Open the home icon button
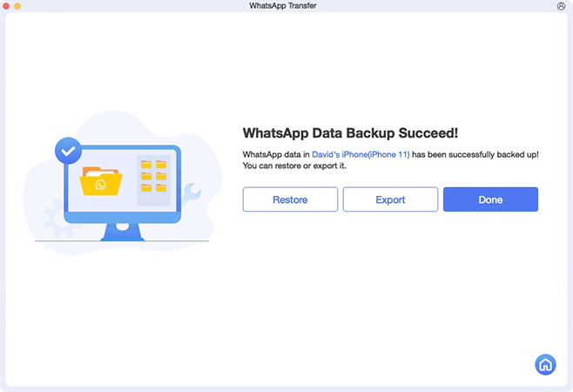 pyautogui.click(x=545, y=365)
